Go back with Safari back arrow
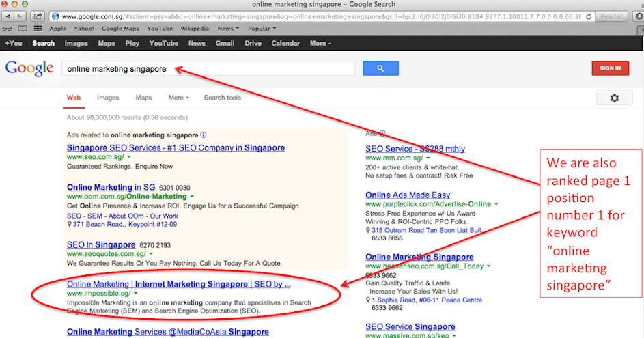 pyautogui.click(x=8, y=16)
